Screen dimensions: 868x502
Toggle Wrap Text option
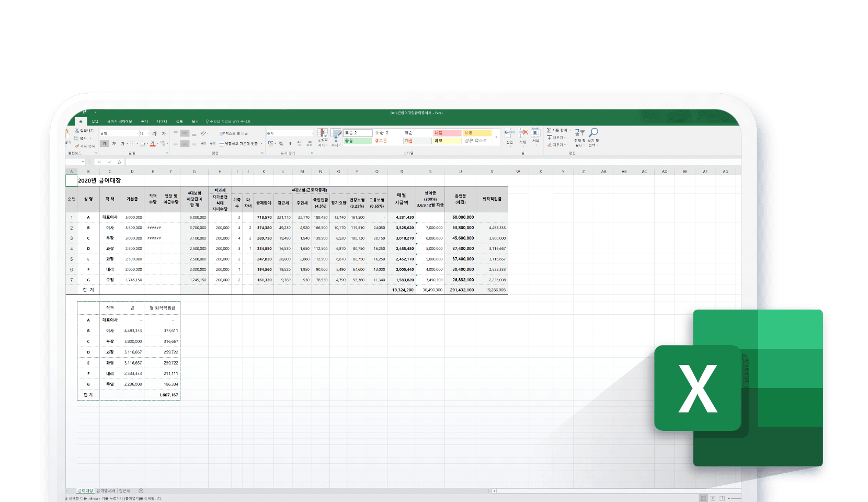point(234,133)
